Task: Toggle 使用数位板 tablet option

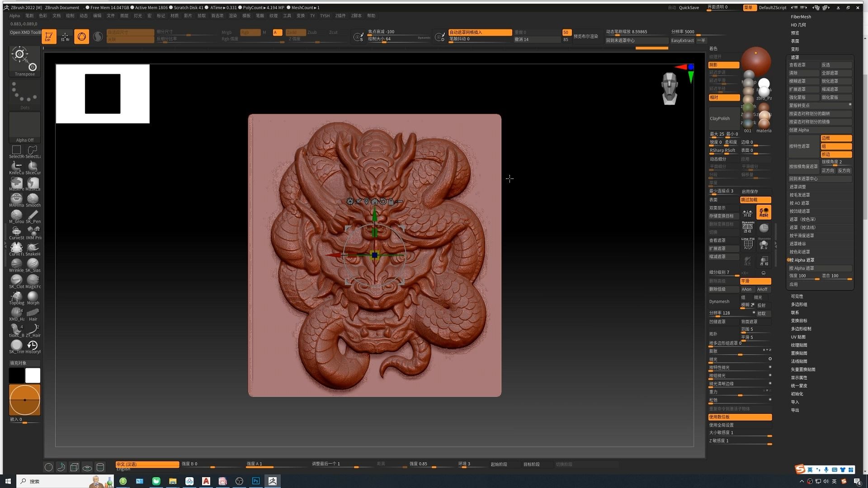Action: coord(740,417)
